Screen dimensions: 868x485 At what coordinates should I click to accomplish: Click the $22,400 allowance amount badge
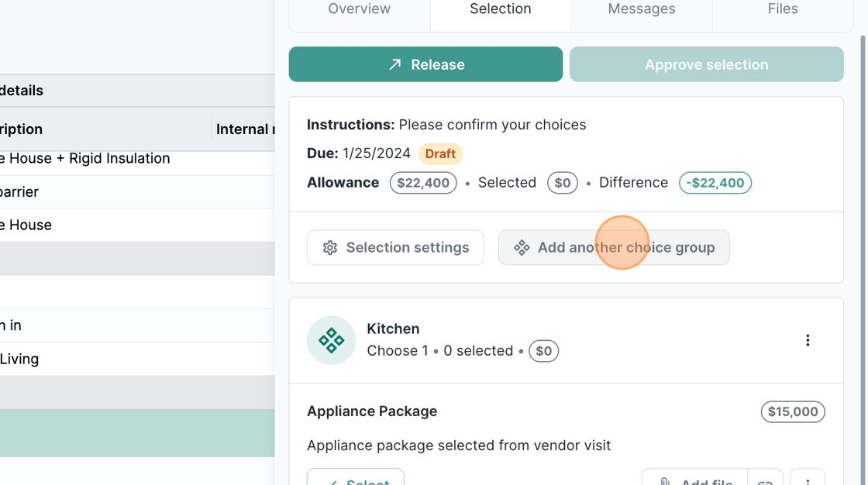coord(423,183)
